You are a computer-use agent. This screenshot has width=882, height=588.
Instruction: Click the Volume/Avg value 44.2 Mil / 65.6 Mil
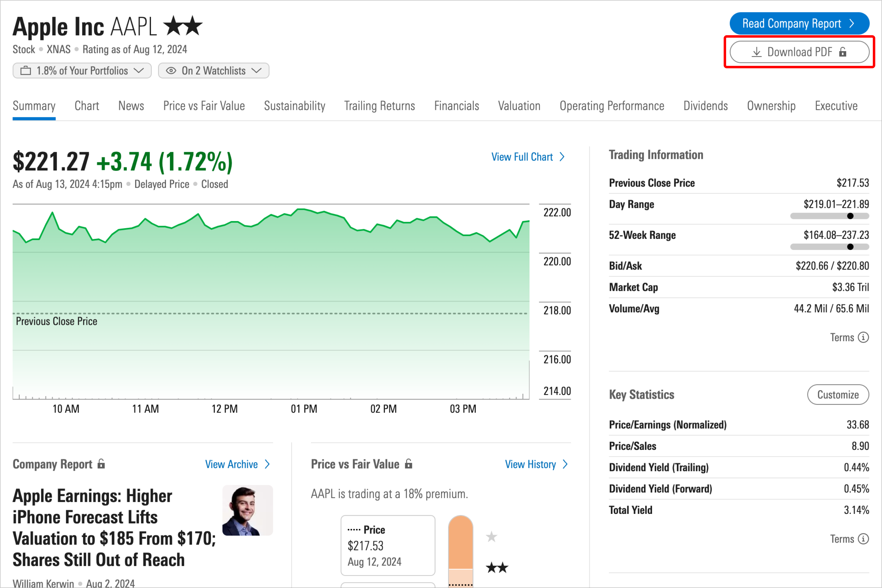pos(831,309)
